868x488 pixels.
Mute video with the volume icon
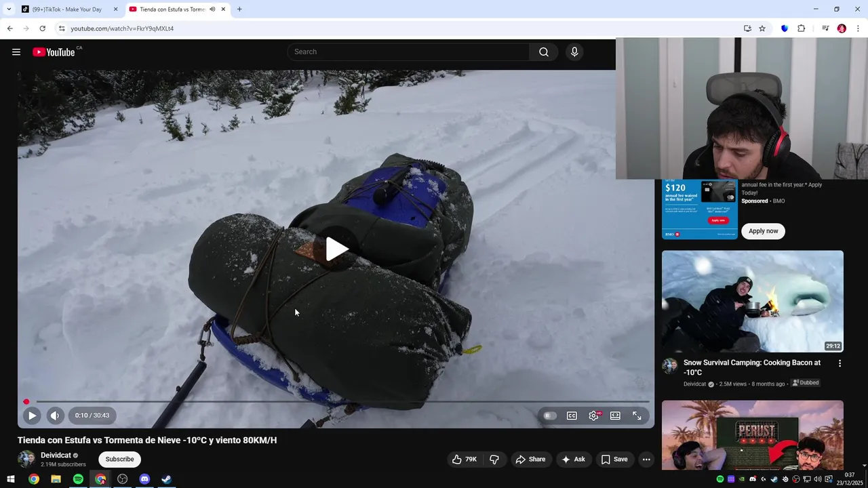click(x=55, y=415)
